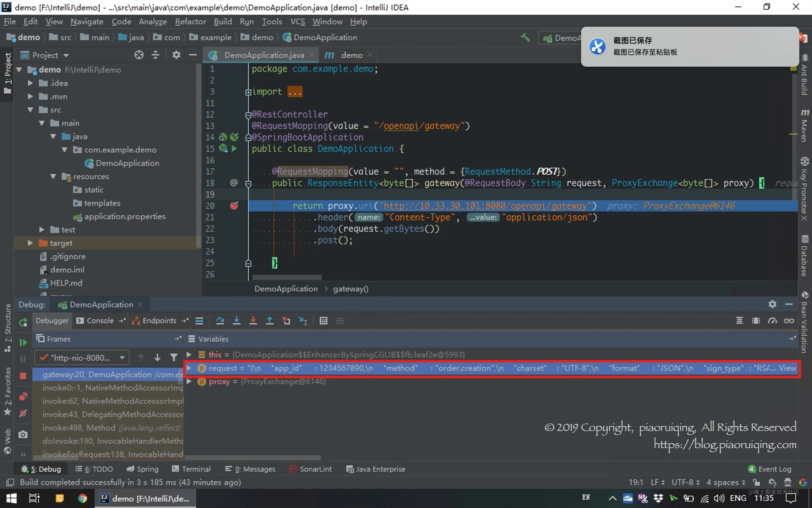Screen dimensions: 812x508
Task: View breakpoints with the red dots icon
Action: pos(23,397)
